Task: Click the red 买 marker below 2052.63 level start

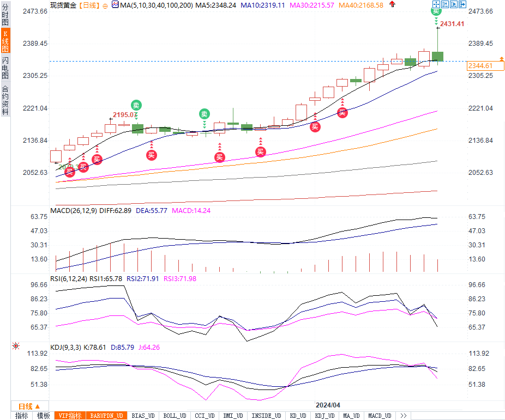Action: click(x=70, y=172)
